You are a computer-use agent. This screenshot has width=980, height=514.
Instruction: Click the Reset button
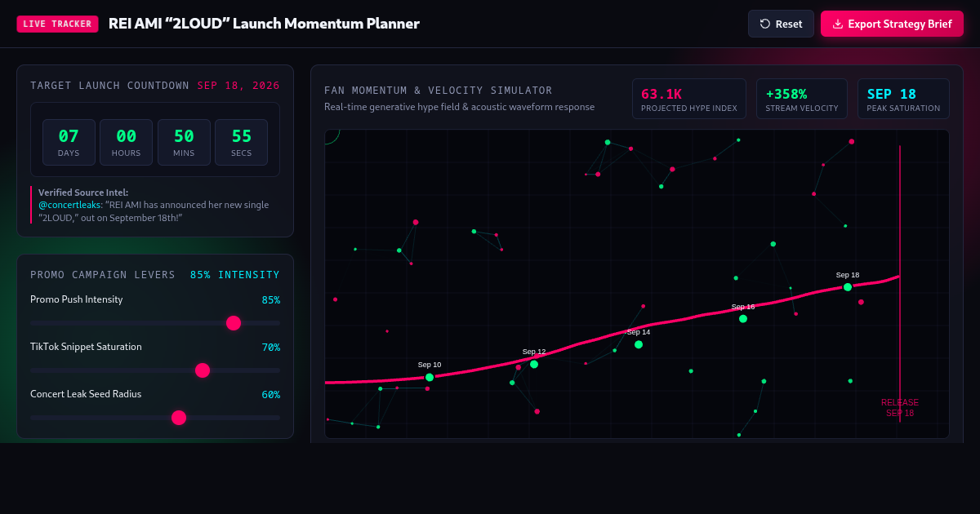pyautogui.click(x=781, y=24)
